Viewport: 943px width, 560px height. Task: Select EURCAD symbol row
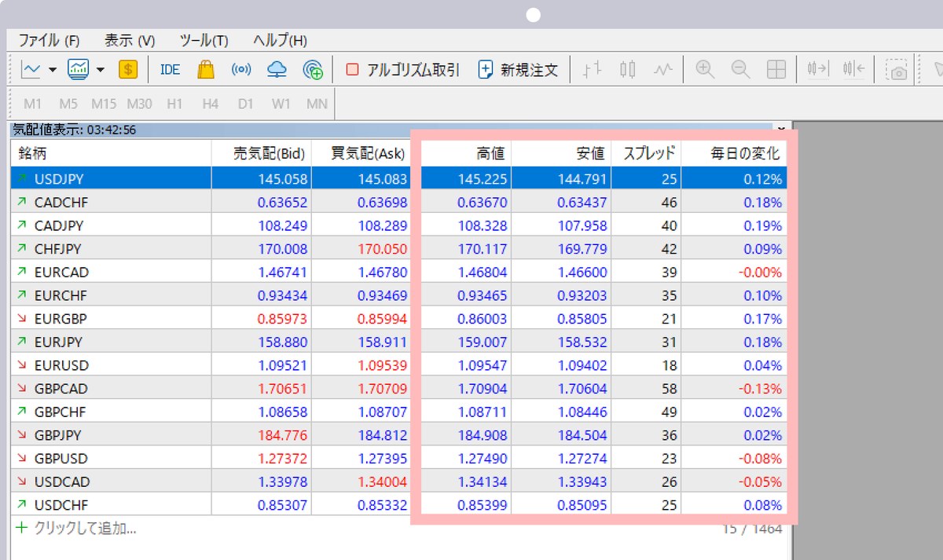(x=398, y=273)
